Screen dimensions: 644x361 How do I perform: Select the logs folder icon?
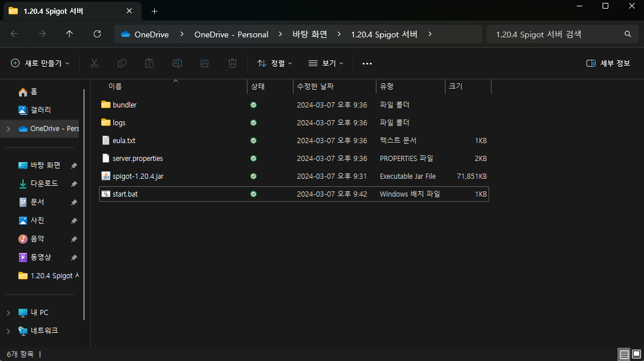105,122
